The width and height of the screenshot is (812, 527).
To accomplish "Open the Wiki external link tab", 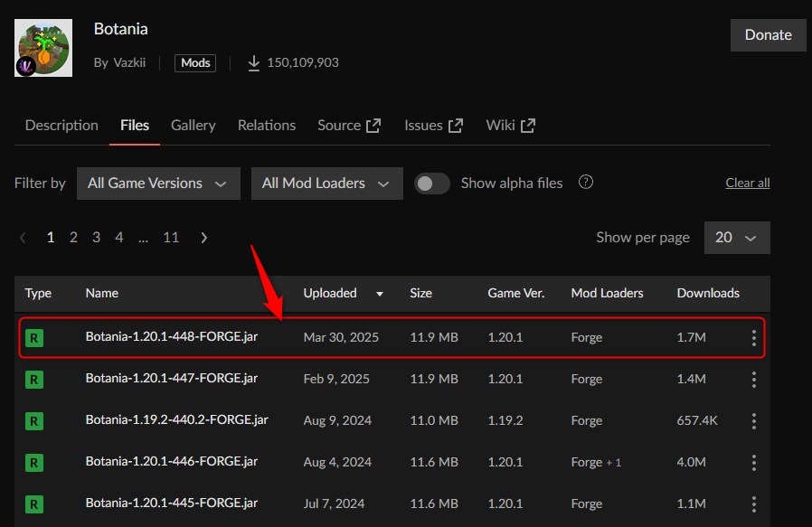I will [511, 126].
